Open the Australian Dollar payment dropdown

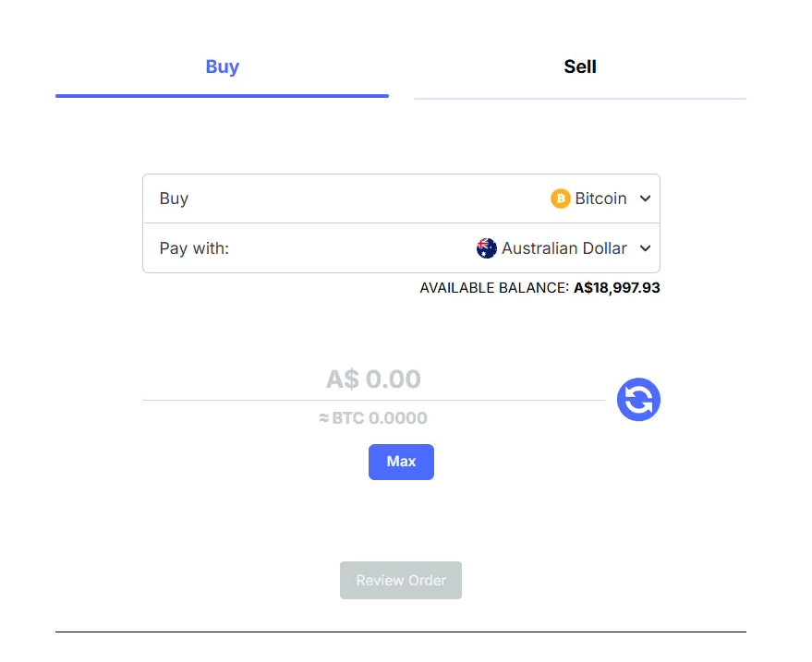pos(564,247)
